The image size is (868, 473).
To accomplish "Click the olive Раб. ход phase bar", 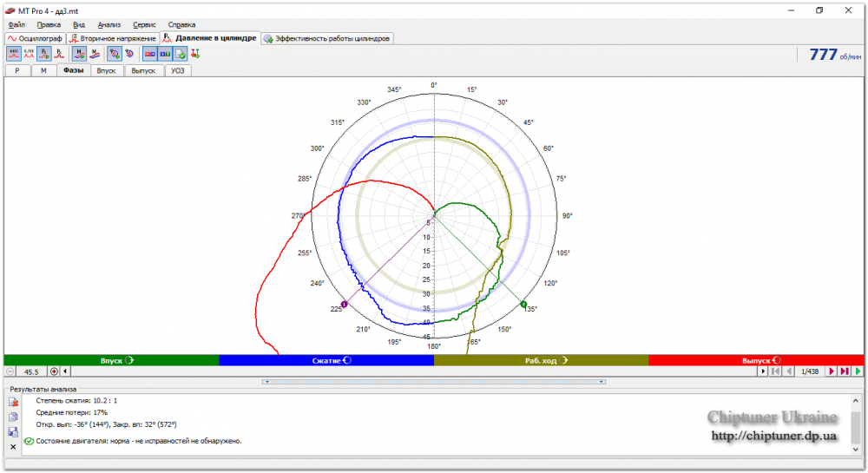I will pyautogui.click(x=542, y=360).
